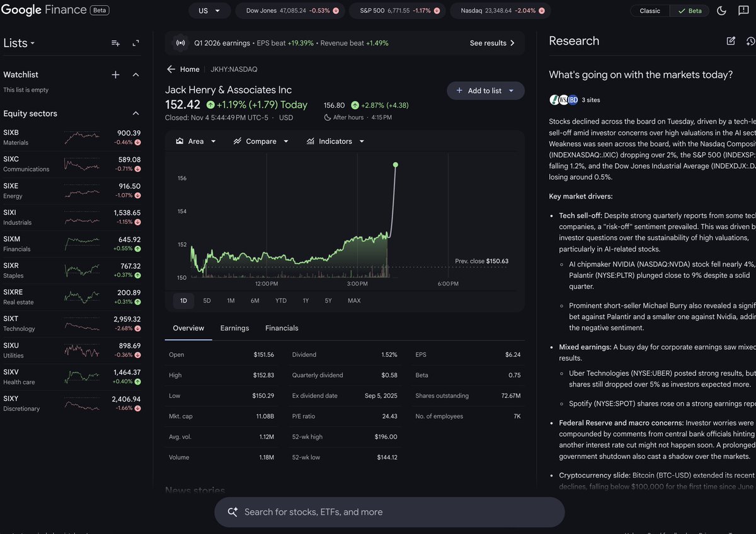Open the Compare dropdown
The width and height of the screenshot is (756, 534).
[x=286, y=141]
